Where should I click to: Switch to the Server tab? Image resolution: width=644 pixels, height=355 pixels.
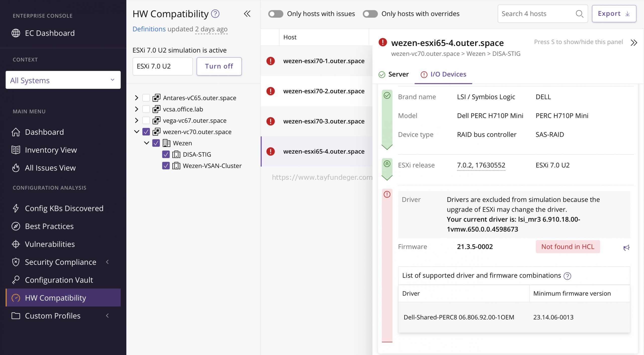click(394, 74)
